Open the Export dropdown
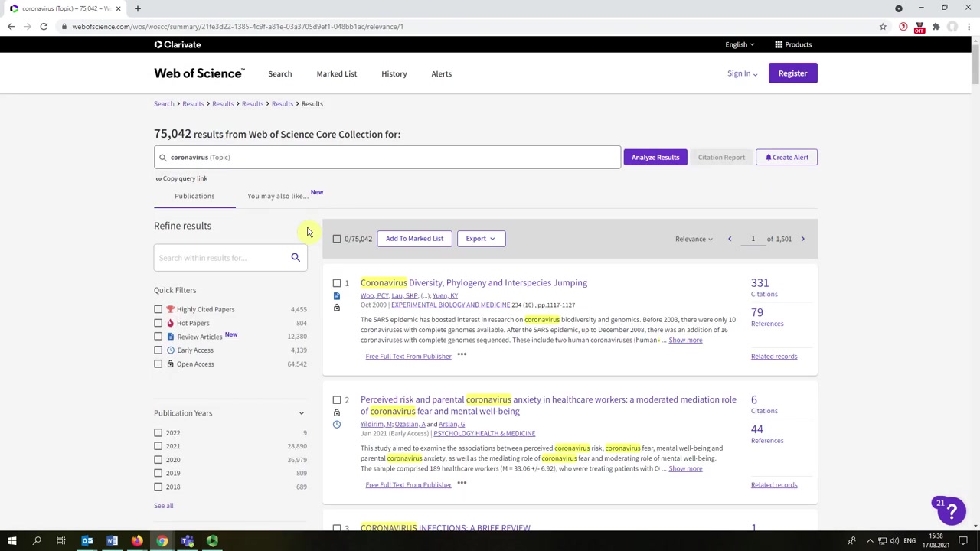Screen dimensions: 980x551 [480, 238]
